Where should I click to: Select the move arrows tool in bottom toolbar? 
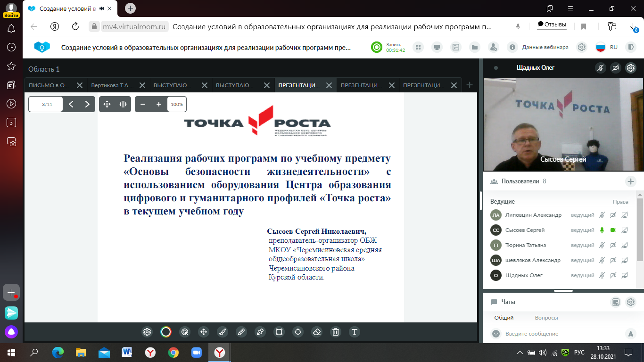(x=204, y=332)
